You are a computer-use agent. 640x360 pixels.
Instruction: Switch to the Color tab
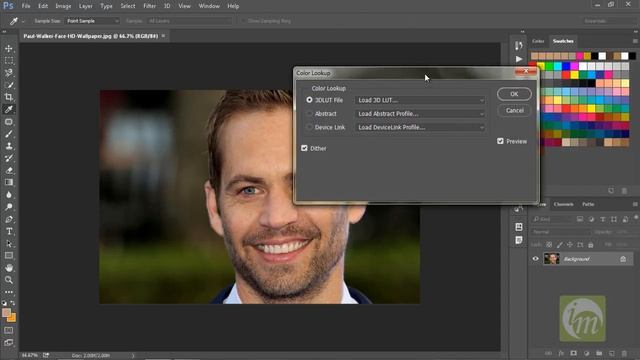538,41
